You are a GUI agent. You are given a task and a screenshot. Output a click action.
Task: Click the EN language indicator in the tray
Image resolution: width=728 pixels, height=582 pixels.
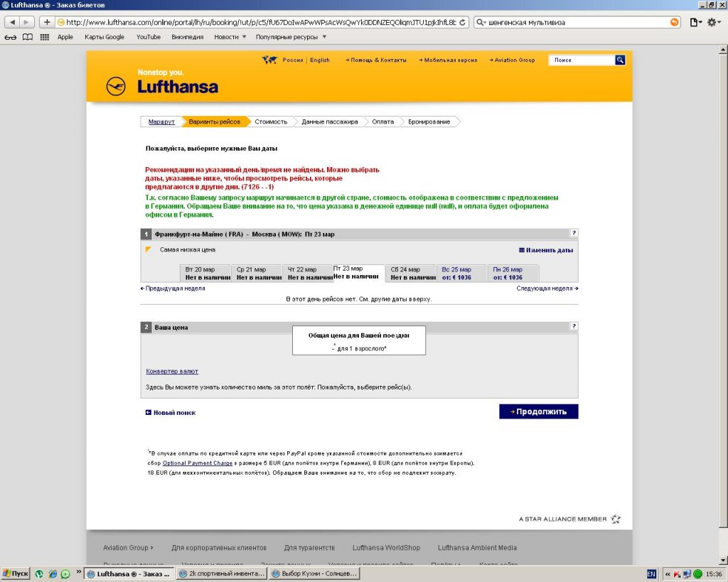click(651, 574)
